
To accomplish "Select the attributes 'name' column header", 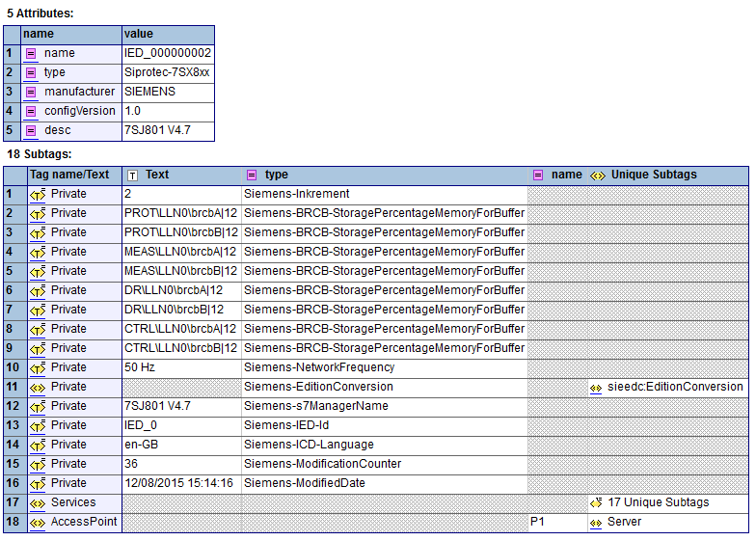I will coord(71,35).
